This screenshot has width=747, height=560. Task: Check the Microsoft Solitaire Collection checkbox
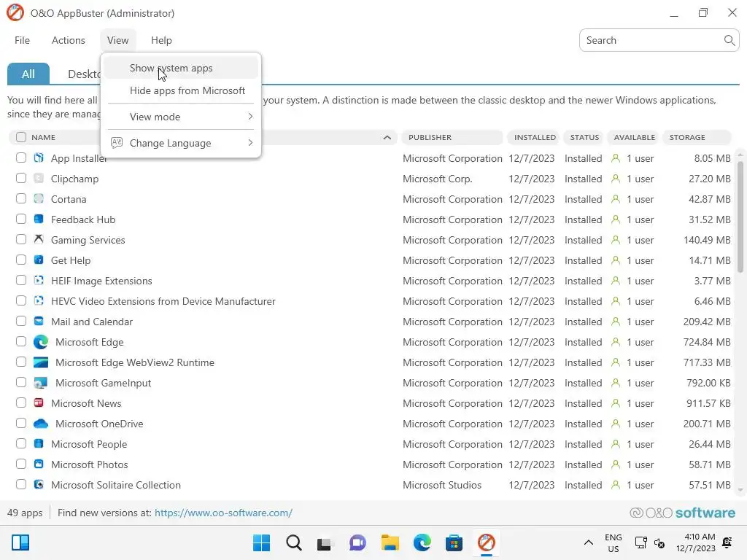click(21, 485)
